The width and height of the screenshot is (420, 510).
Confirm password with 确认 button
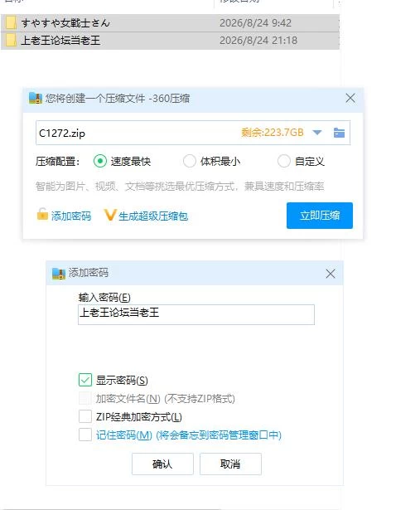(x=162, y=464)
